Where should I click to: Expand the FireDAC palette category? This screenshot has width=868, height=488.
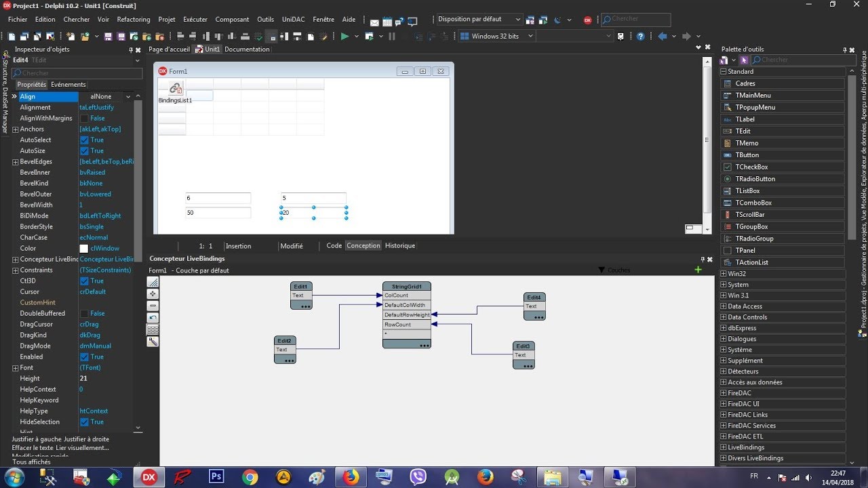pyautogui.click(x=724, y=393)
